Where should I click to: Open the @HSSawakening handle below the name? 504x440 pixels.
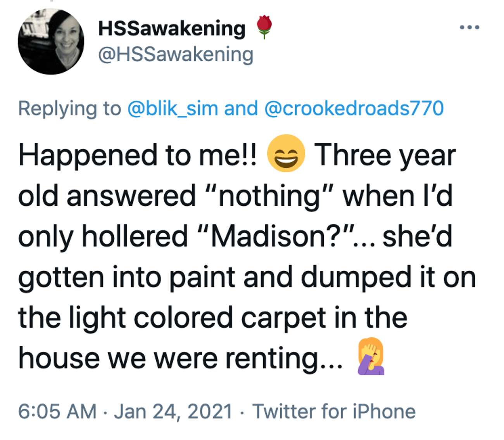coord(176,54)
